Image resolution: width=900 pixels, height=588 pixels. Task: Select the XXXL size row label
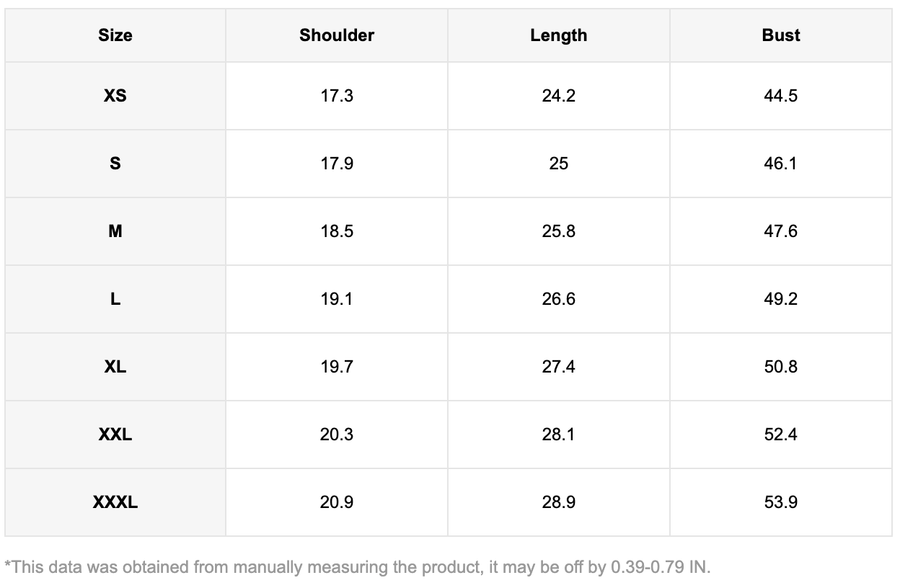click(x=115, y=502)
